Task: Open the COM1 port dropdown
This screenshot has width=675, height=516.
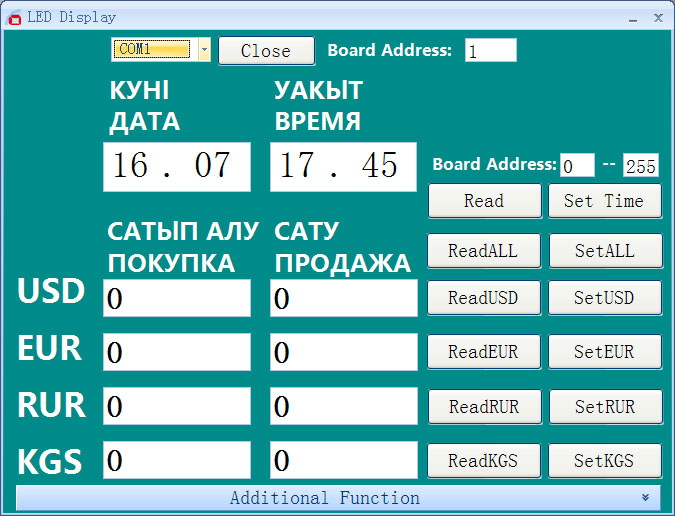Action: pos(204,50)
